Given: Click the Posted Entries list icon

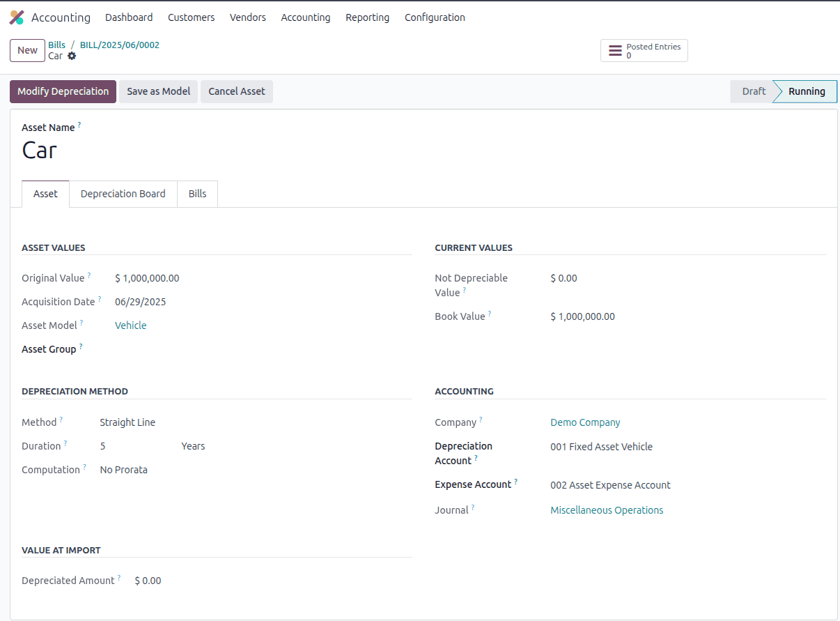Looking at the screenshot, I should tap(614, 50).
